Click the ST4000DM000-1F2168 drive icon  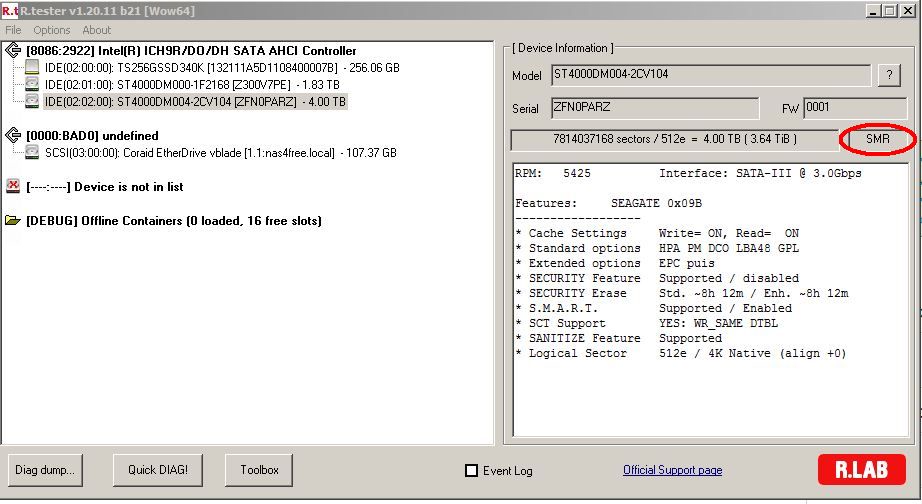coord(32,84)
